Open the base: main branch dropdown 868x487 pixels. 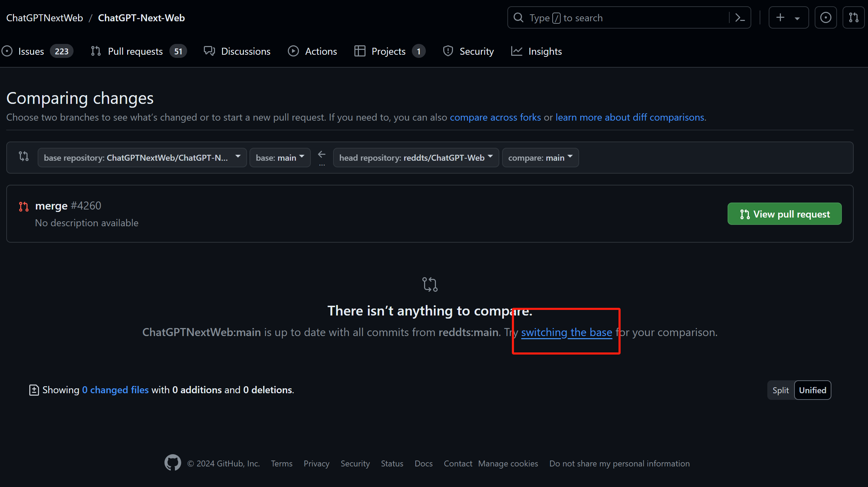tap(280, 158)
